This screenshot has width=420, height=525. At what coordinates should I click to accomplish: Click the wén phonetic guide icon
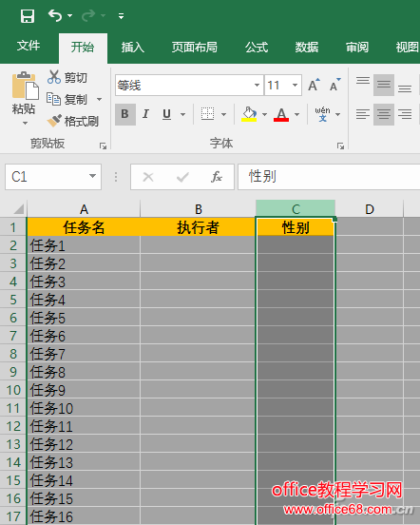(322, 114)
